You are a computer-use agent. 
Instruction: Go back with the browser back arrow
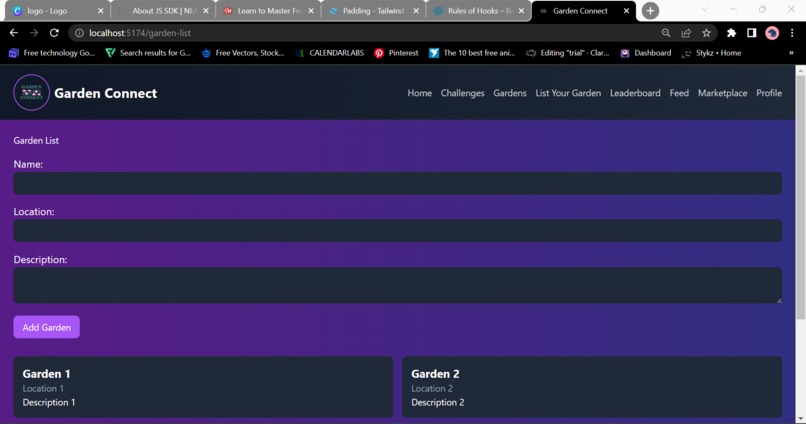tap(14, 33)
